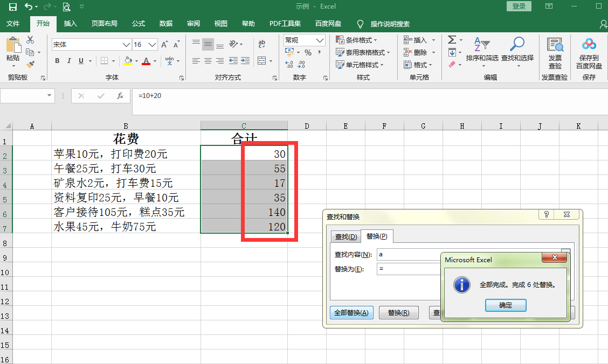Viewport: 608px width, 364px height.
Task: Open 查找和选择 magnifier tool
Action: tap(517, 51)
